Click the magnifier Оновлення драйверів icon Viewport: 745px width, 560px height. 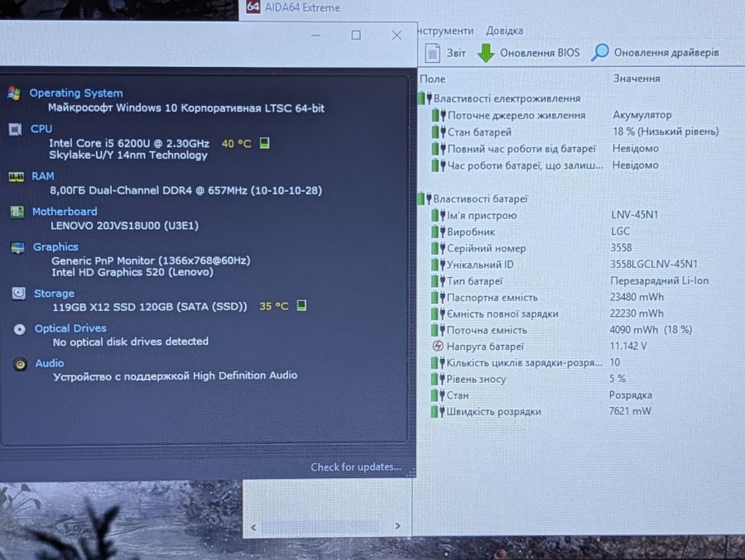(599, 52)
